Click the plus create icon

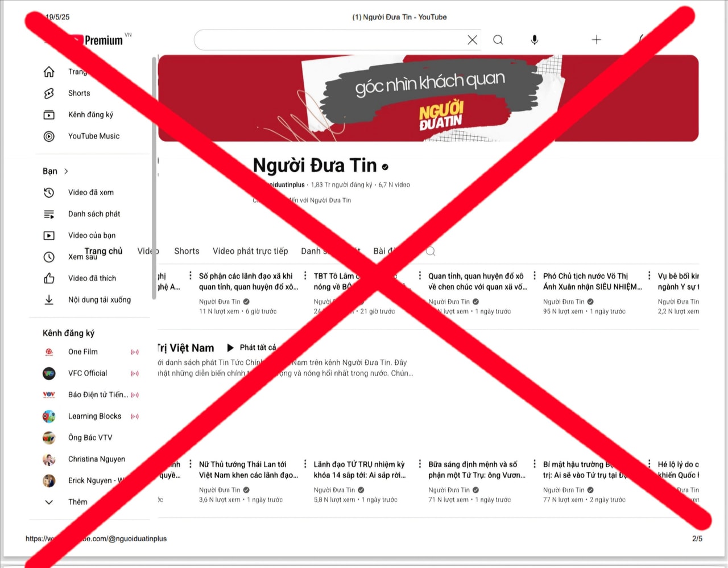pyautogui.click(x=596, y=40)
